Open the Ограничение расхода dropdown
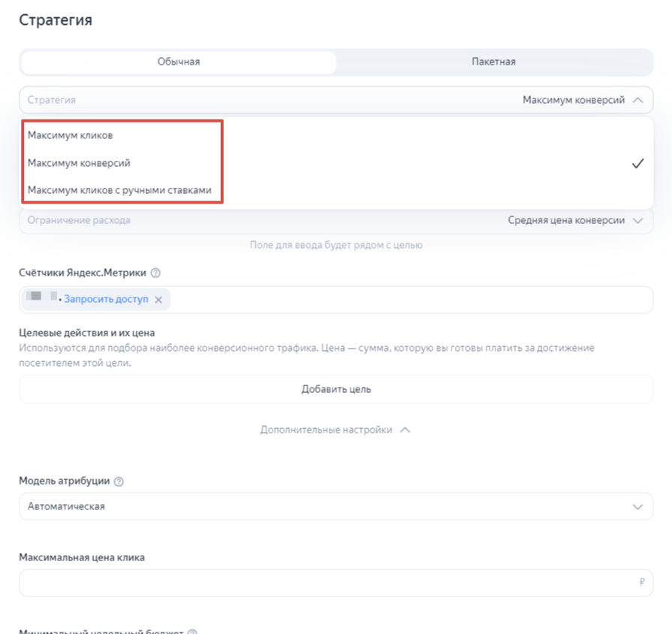Image resolution: width=672 pixels, height=634 pixels. point(336,220)
